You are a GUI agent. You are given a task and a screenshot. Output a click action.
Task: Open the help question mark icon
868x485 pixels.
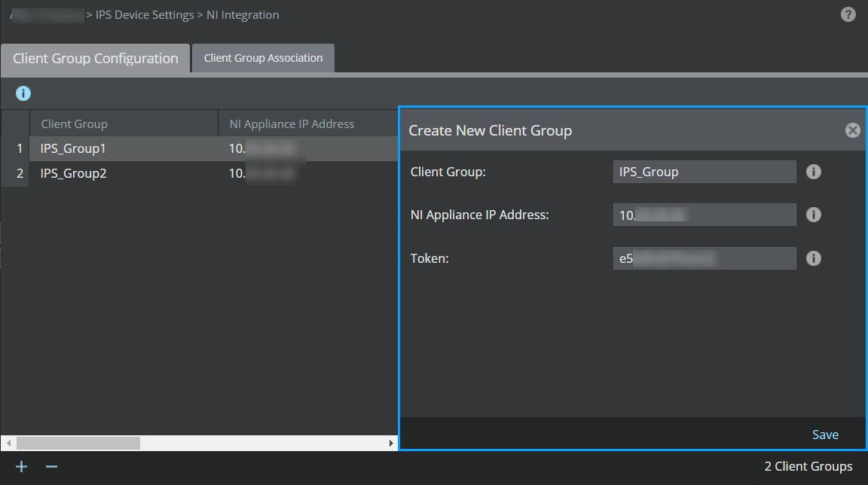click(x=848, y=14)
